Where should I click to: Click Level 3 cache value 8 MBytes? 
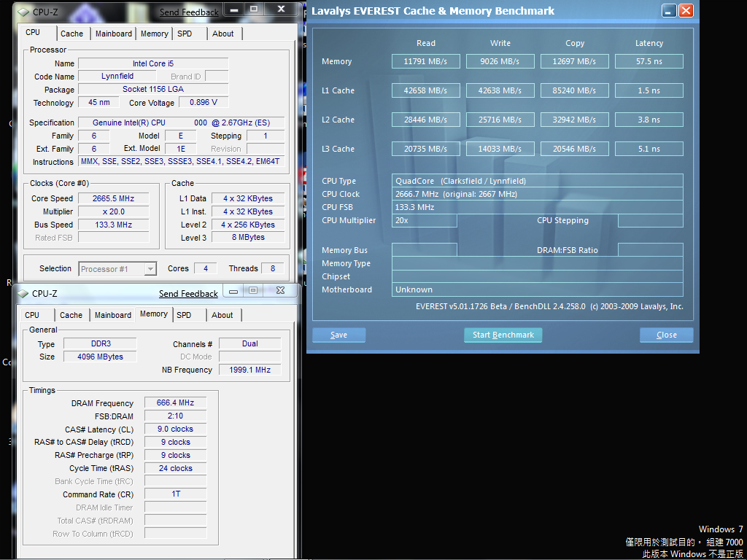tap(248, 237)
